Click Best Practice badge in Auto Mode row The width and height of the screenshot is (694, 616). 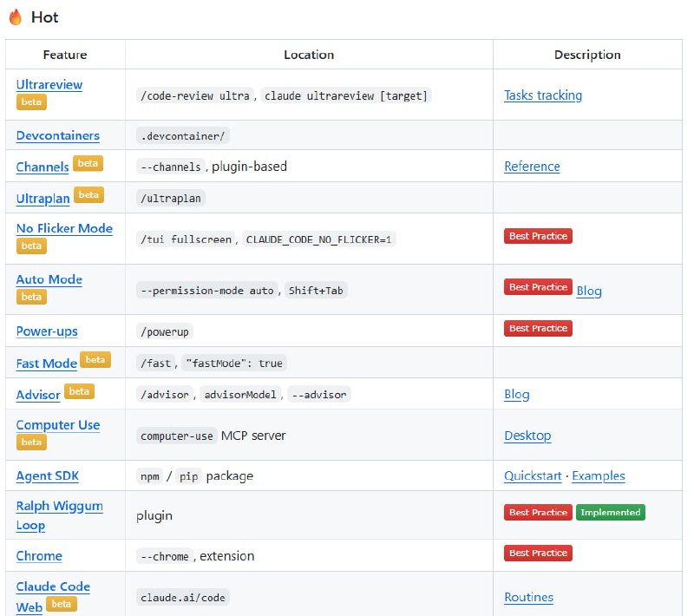[538, 287]
